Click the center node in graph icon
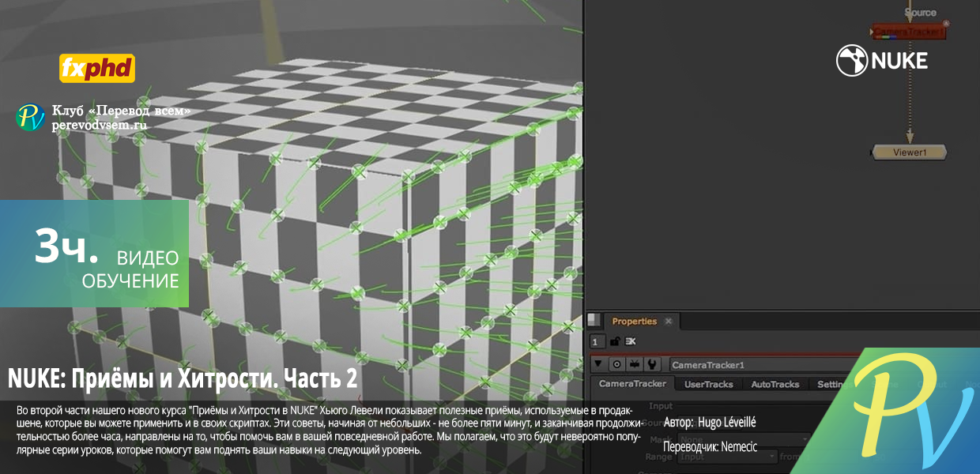Image resolution: width=980 pixels, height=474 pixels. tap(616, 365)
